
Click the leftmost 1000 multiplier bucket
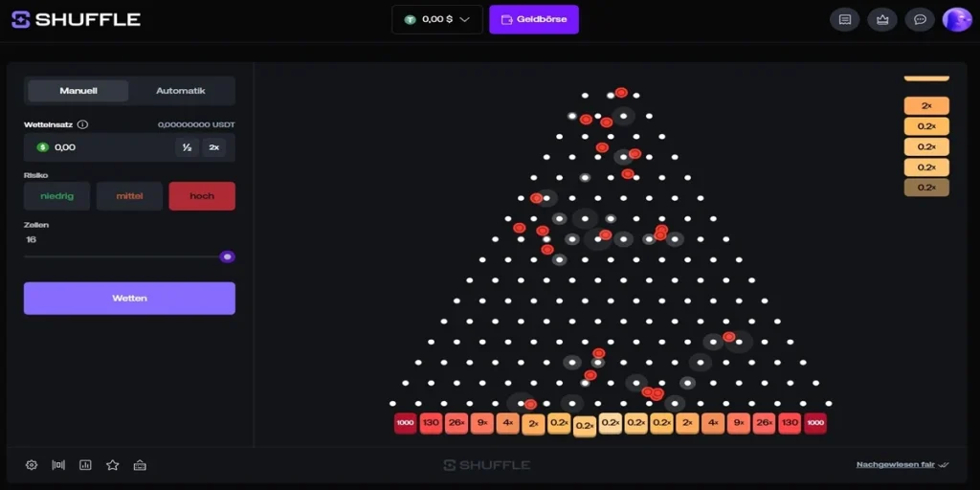coord(406,423)
